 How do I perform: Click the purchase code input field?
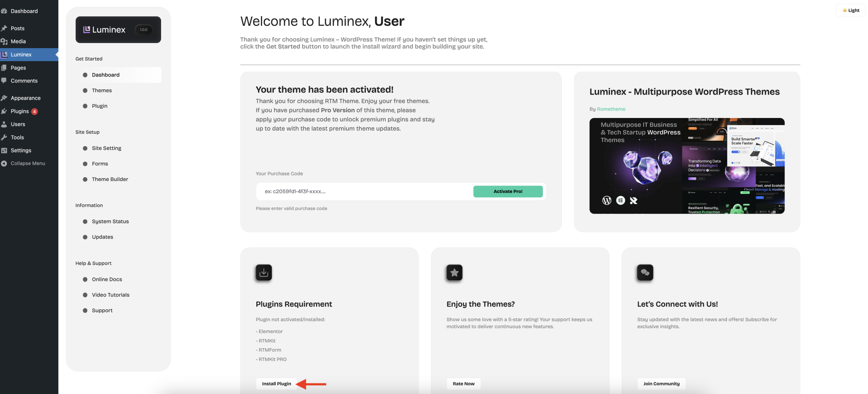point(364,191)
